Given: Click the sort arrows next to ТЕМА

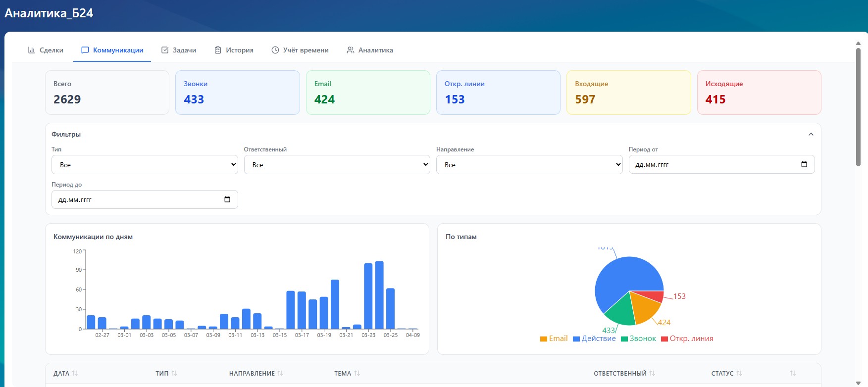Looking at the screenshot, I should pos(357,373).
